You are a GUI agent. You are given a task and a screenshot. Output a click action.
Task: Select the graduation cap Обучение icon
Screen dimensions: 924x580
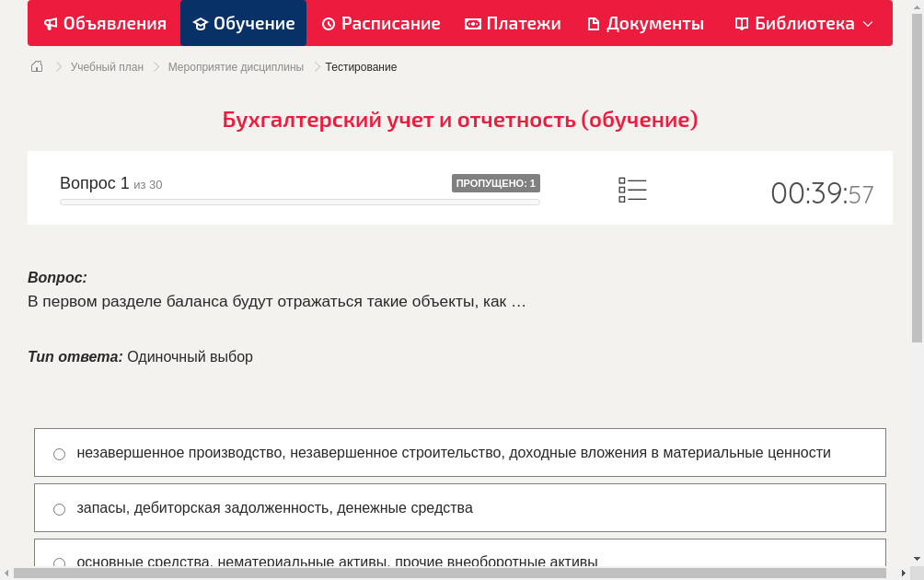coord(201,23)
